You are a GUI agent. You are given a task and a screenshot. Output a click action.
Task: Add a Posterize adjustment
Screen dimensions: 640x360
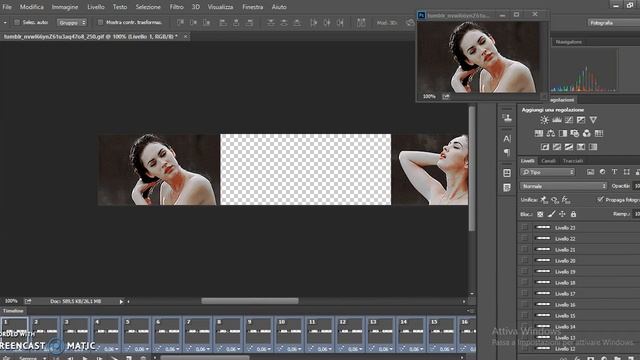pos(557,147)
